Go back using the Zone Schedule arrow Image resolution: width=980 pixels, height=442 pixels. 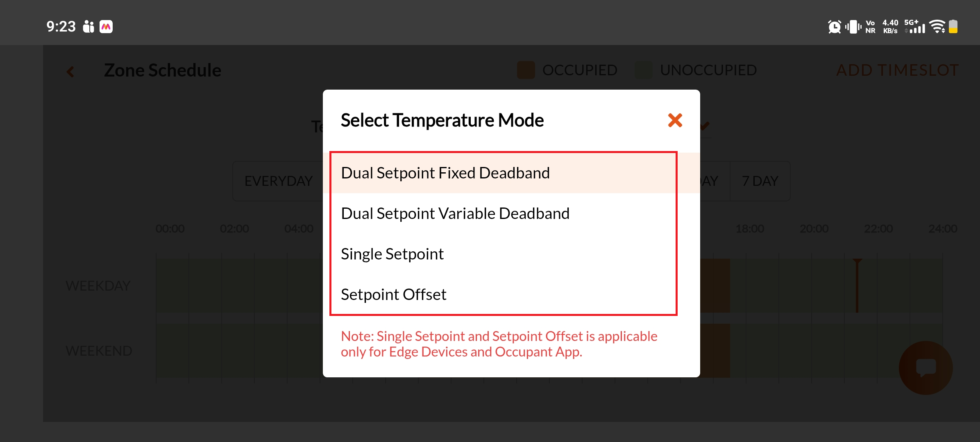point(70,72)
